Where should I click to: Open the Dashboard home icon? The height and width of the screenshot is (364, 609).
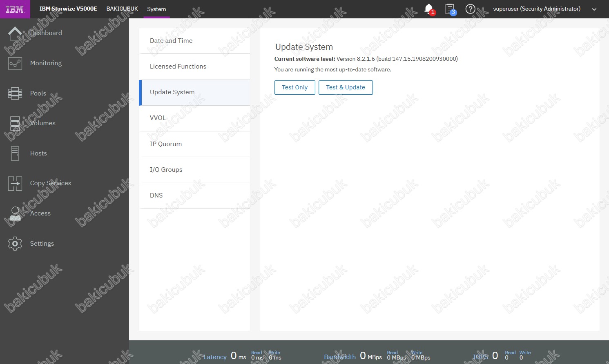click(15, 33)
